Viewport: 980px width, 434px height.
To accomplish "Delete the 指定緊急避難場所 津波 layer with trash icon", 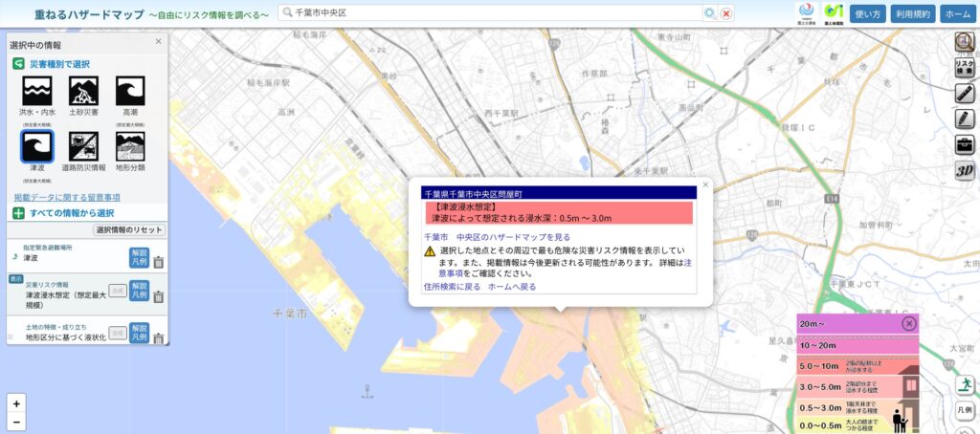I will click(159, 262).
